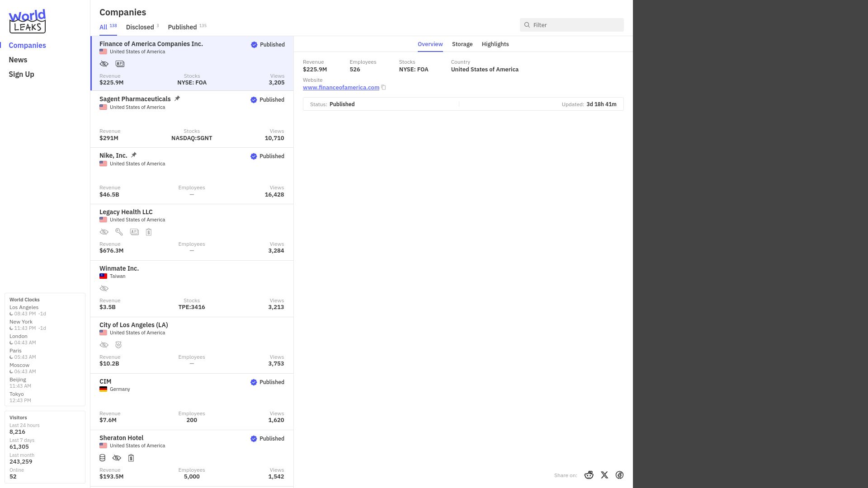Click verified badge on Finance of America card

[254, 45]
